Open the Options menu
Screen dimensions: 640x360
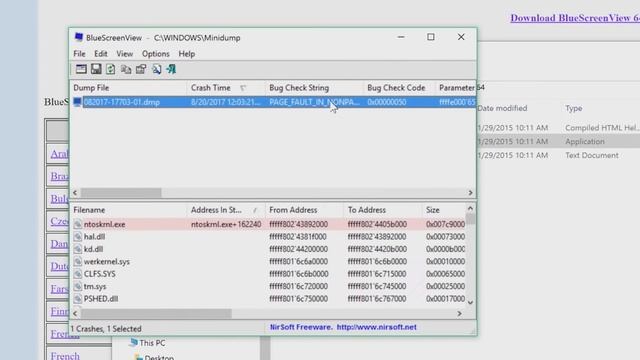[156, 54]
